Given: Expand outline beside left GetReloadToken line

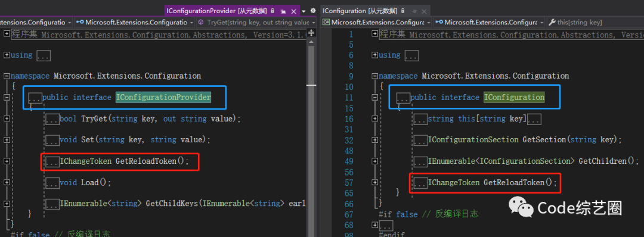Looking at the screenshot, I should (7, 161).
